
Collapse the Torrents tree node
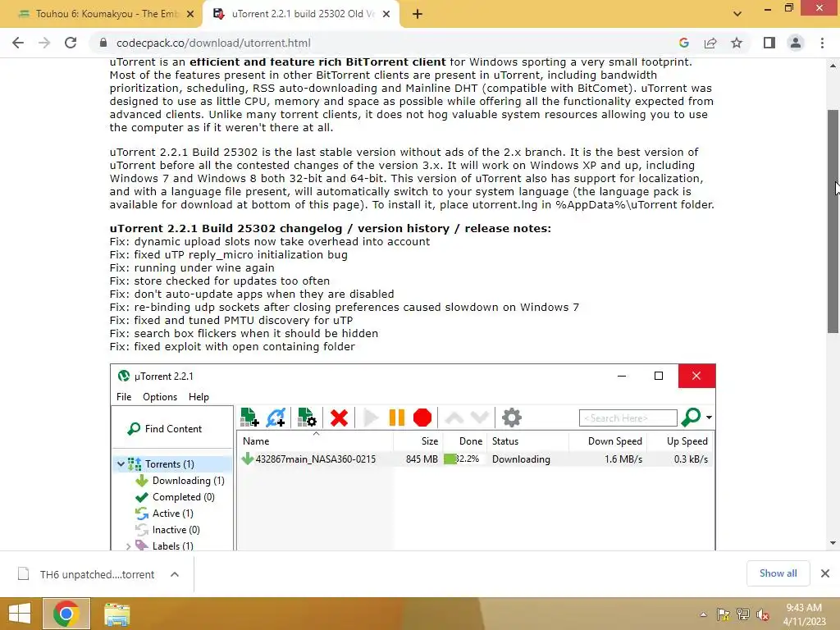[121, 464]
